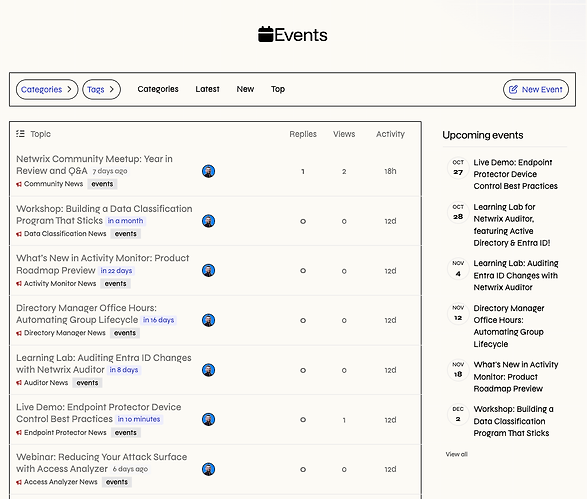Open the Endpoint Protector News category
Image resolution: width=587 pixels, height=499 pixels.
pyautogui.click(x=61, y=432)
